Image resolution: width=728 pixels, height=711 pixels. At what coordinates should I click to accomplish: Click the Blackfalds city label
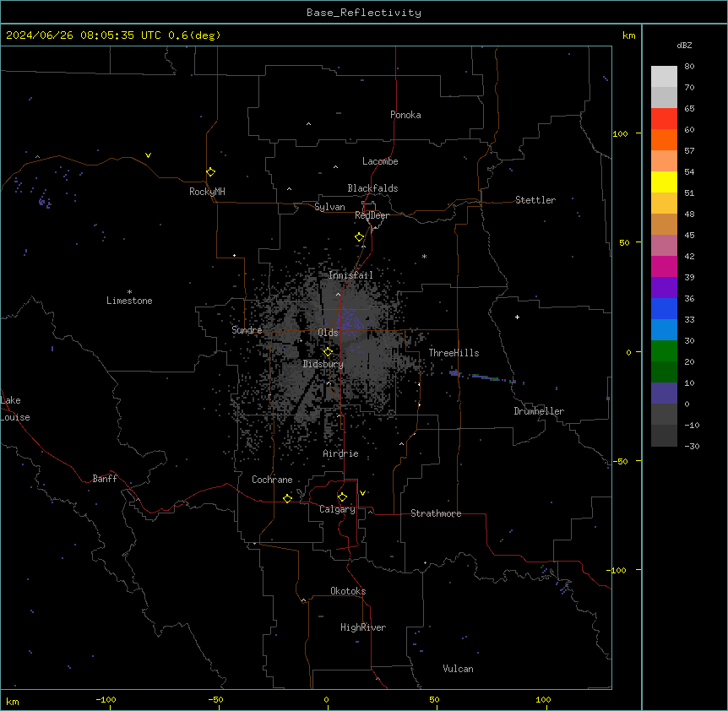click(372, 188)
